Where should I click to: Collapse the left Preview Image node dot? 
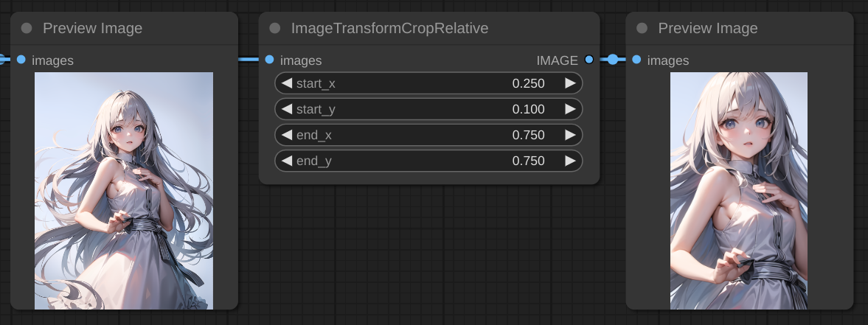(27, 29)
